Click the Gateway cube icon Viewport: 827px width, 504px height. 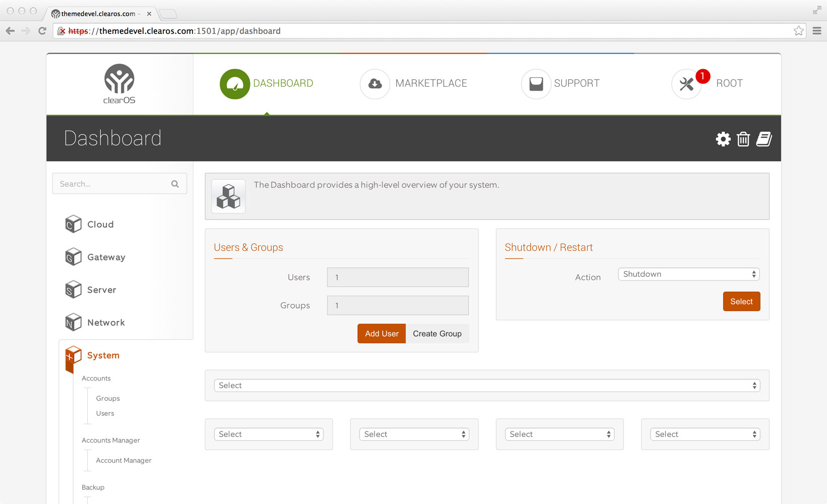73,257
